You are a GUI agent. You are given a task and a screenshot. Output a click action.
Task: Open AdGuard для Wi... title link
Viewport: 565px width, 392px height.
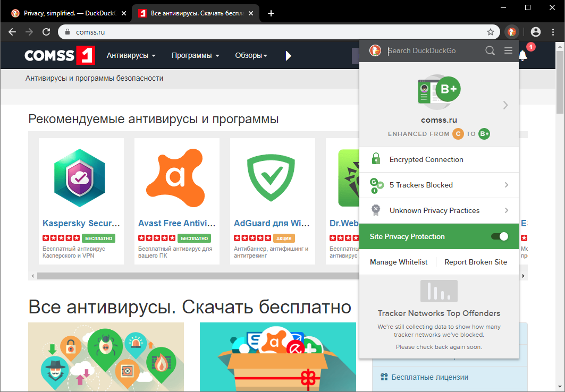[272, 223]
